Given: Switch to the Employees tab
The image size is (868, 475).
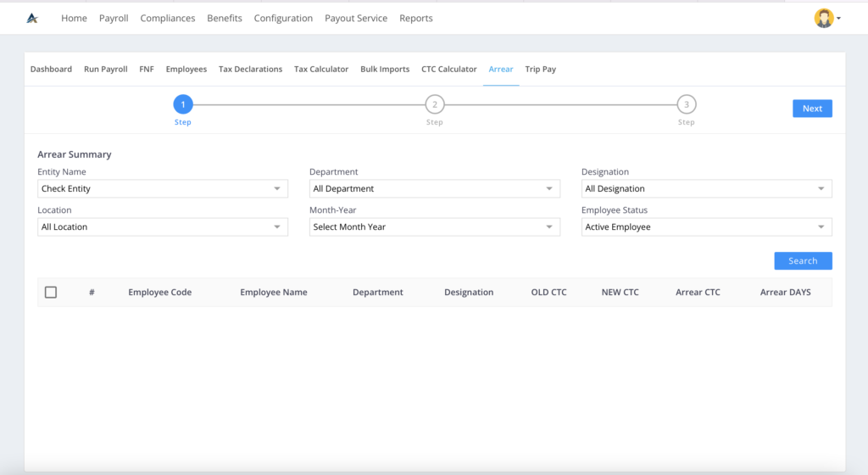Looking at the screenshot, I should [x=186, y=70].
